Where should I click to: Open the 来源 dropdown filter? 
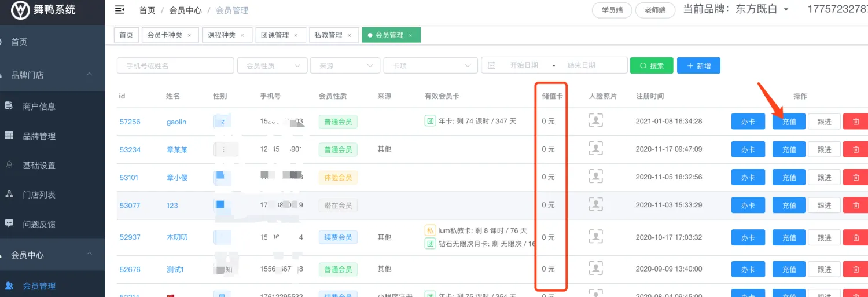tap(345, 65)
